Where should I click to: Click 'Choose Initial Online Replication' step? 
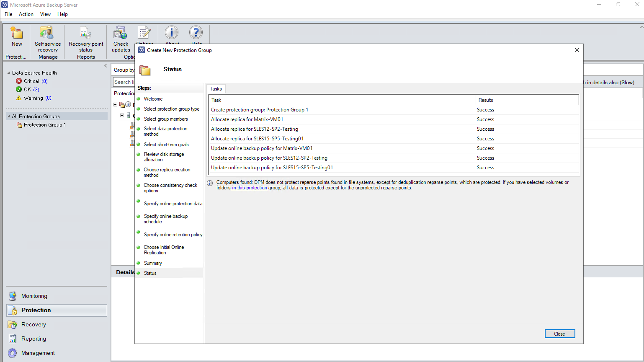164,250
